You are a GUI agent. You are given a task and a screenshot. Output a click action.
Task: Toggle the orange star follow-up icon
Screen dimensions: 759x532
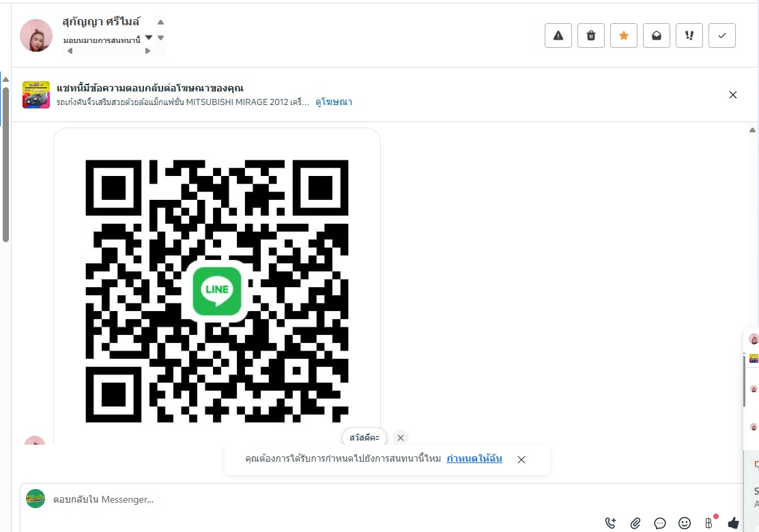(624, 35)
